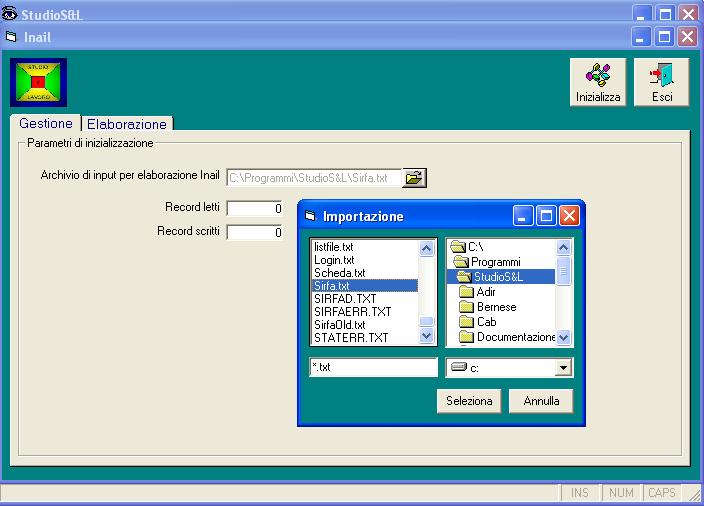Switch to the Elaborazione tab
The height and width of the screenshot is (506, 704).
(x=127, y=124)
